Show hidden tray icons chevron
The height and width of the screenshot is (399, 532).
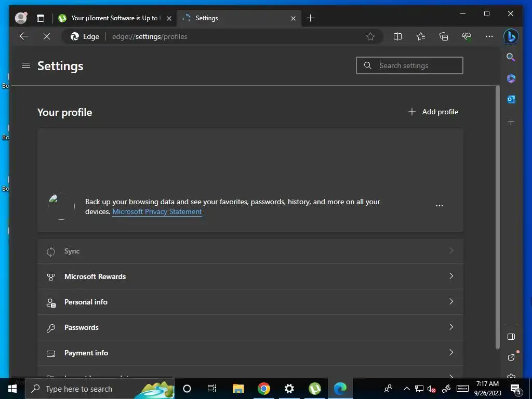pyautogui.click(x=406, y=389)
